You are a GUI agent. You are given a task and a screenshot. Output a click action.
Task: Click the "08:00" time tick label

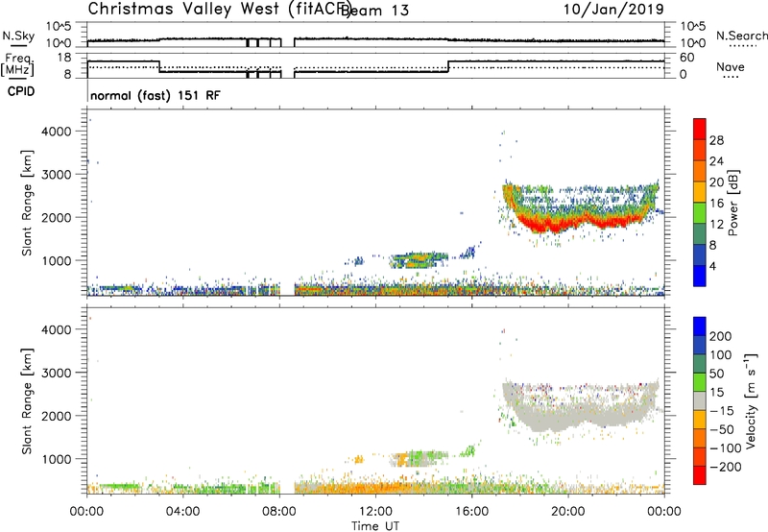pos(279,512)
